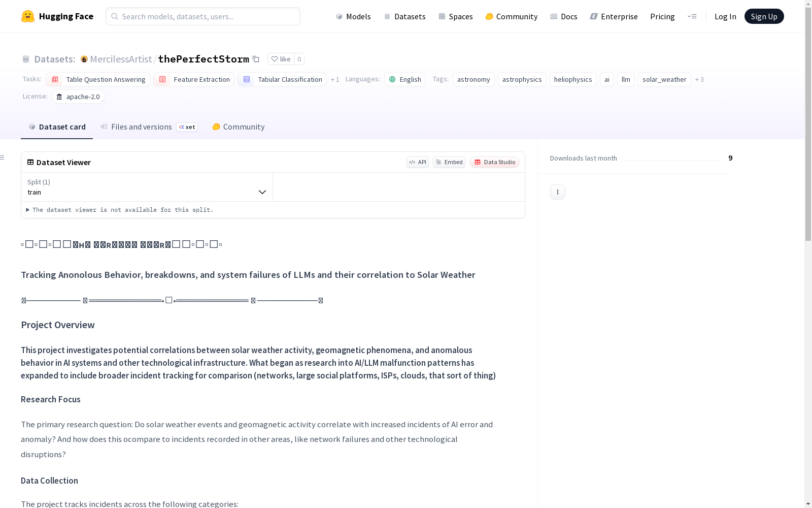The width and height of the screenshot is (812, 508).
Task: Open Spaces in top navigation
Action: [x=456, y=16]
